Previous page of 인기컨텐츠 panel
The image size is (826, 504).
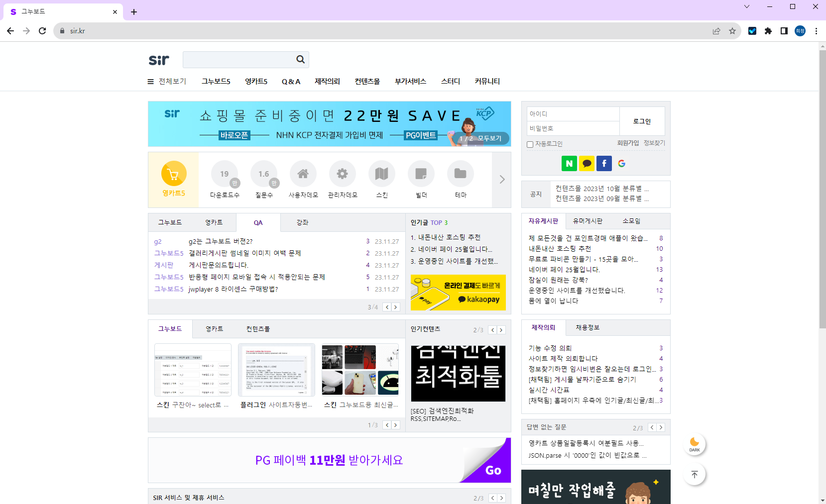492,330
